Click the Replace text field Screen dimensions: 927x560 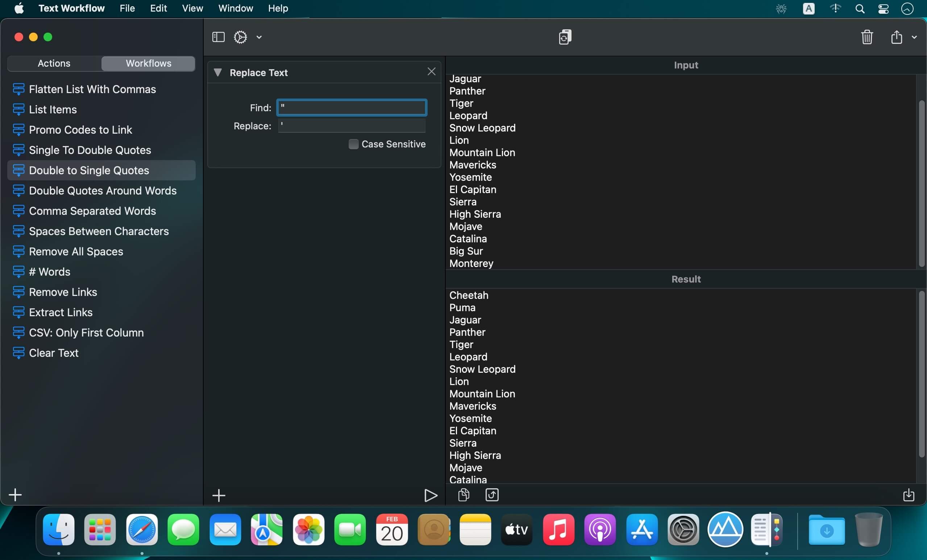pos(352,126)
